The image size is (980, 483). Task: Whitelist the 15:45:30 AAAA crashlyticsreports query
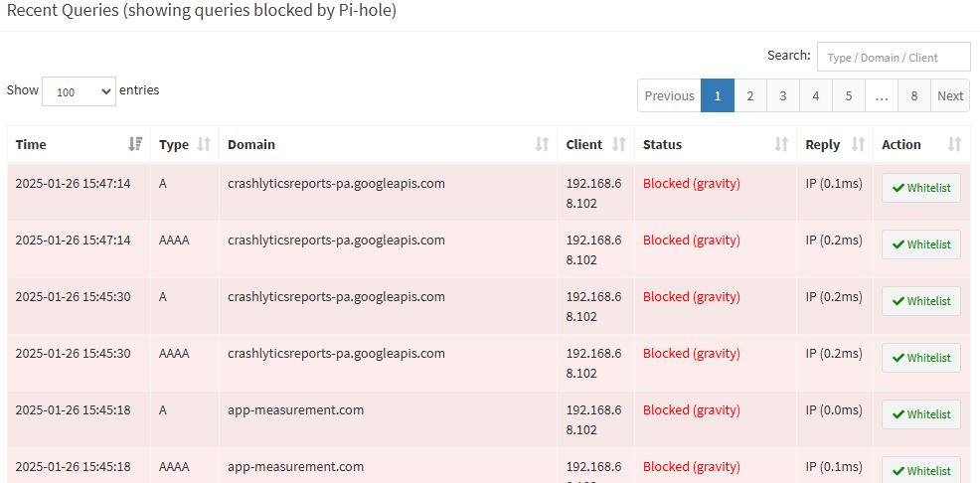[921, 358]
